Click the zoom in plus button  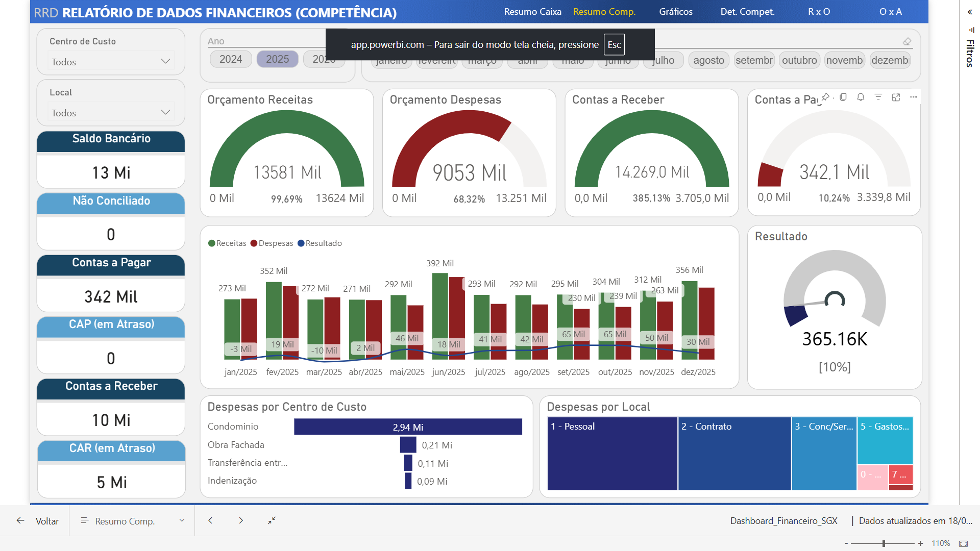(x=920, y=543)
